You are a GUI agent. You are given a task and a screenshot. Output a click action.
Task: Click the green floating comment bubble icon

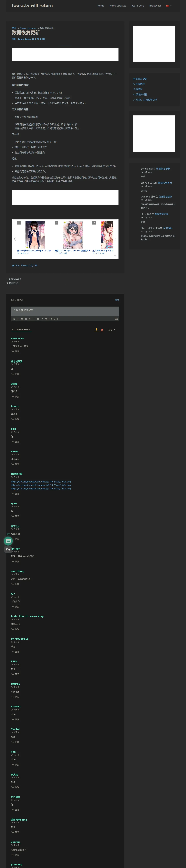(8, 541)
